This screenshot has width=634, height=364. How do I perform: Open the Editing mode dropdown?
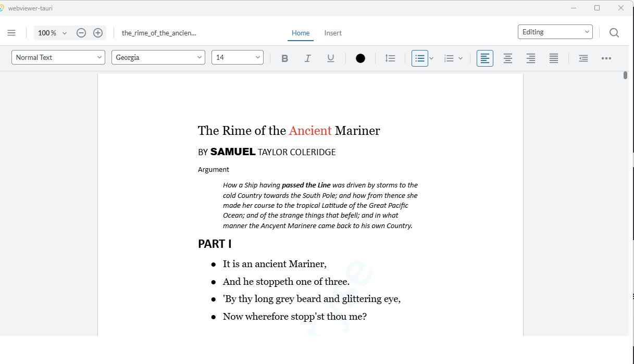click(555, 32)
